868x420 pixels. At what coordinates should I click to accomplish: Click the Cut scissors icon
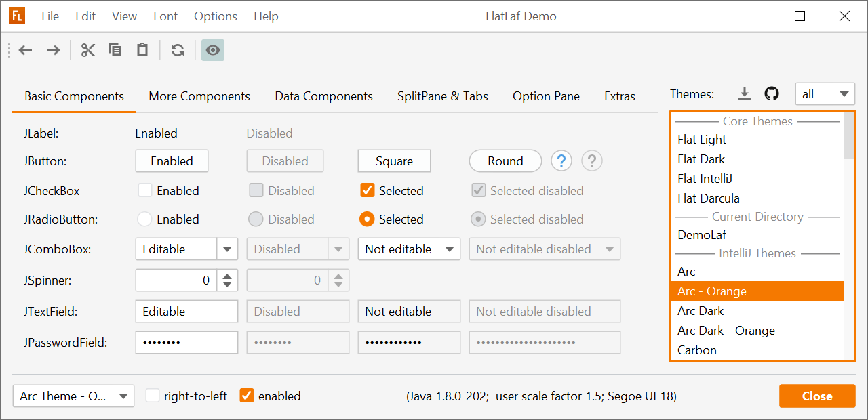click(x=88, y=50)
